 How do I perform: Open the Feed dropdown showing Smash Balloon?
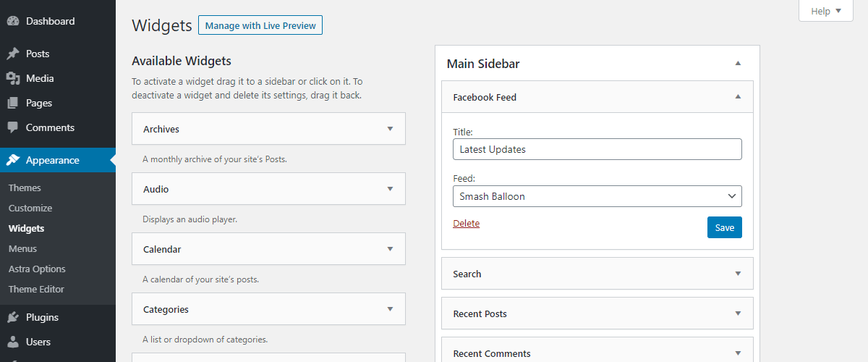[x=597, y=196]
